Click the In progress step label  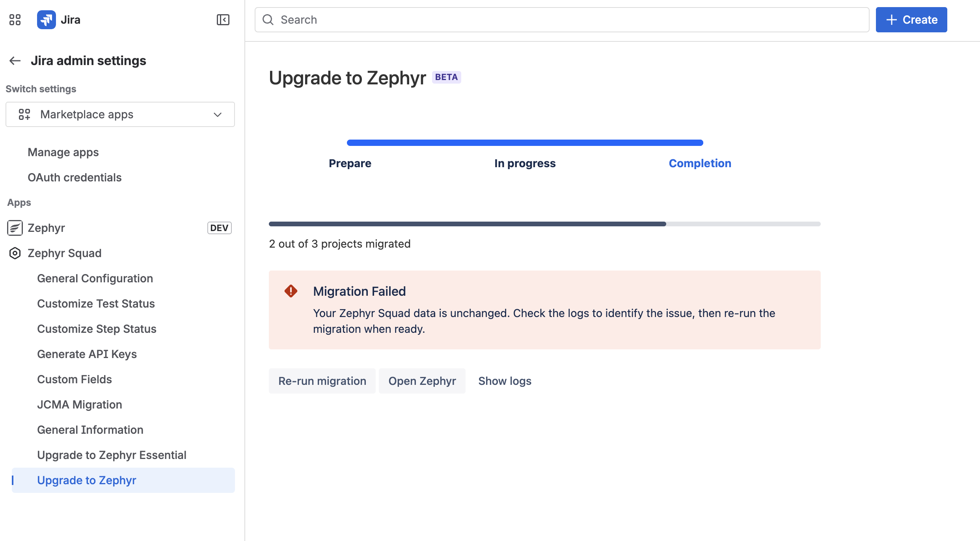[x=525, y=163]
